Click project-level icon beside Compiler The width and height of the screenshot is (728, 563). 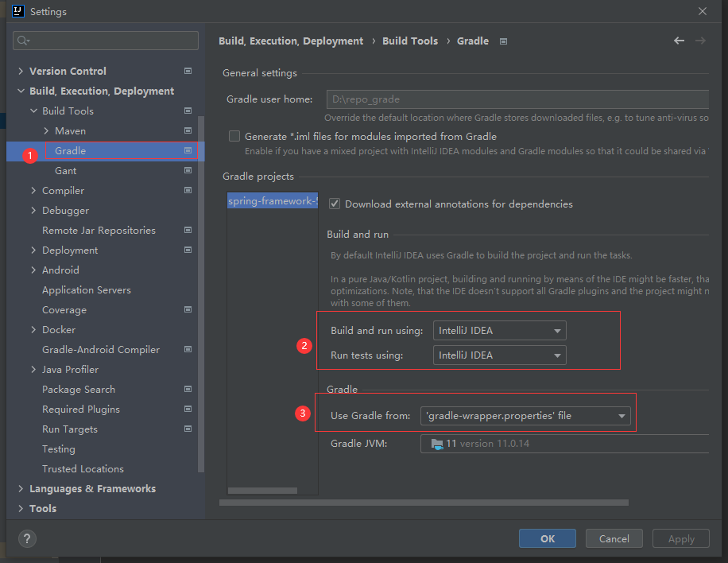(188, 191)
